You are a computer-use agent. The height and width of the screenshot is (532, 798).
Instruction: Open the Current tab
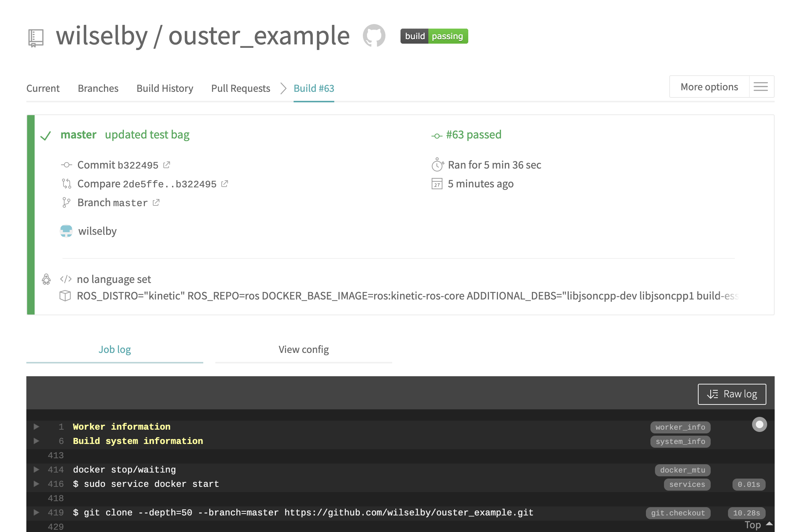click(43, 88)
